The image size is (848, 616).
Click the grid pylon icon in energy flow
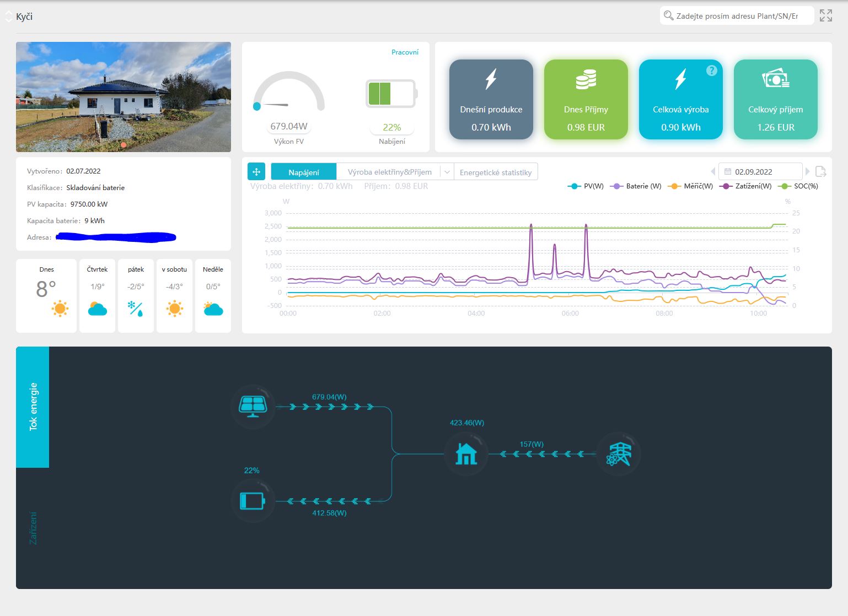pos(618,454)
